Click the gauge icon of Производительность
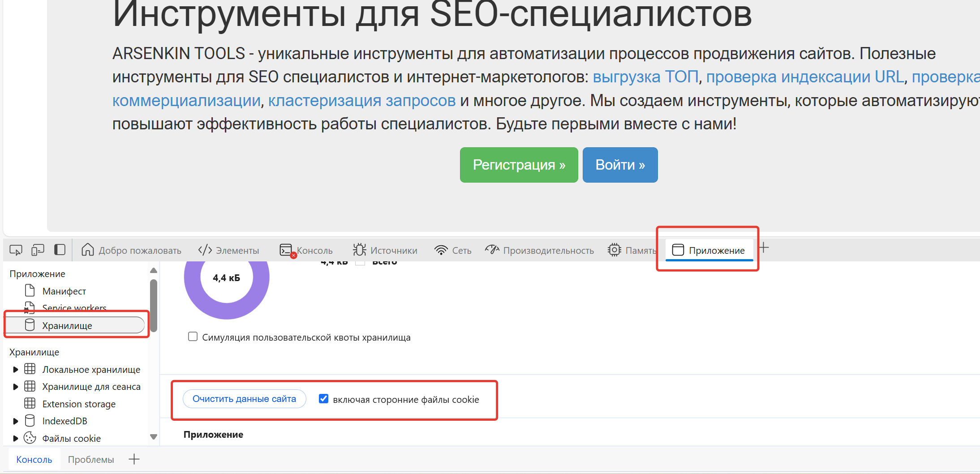This screenshot has height=474, width=980. pos(492,249)
